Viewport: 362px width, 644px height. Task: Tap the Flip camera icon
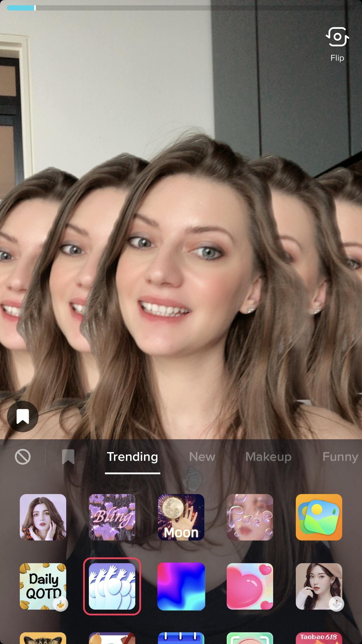click(x=337, y=37)
